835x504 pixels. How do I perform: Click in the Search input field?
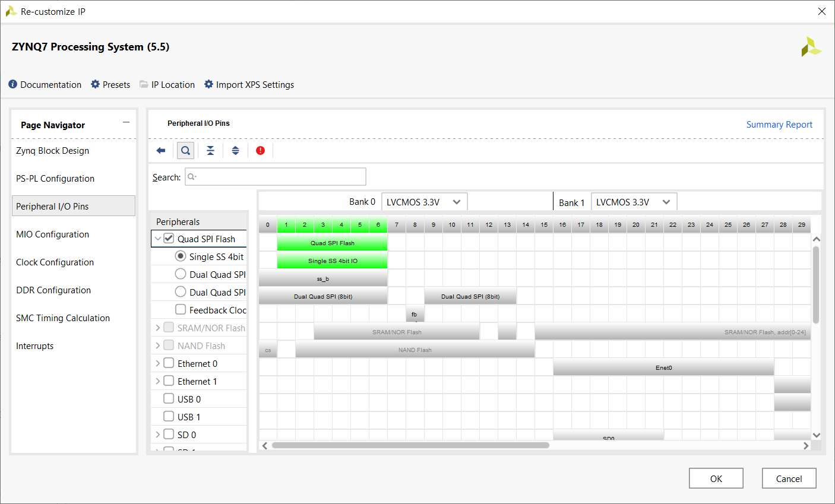tap(276, 177)
